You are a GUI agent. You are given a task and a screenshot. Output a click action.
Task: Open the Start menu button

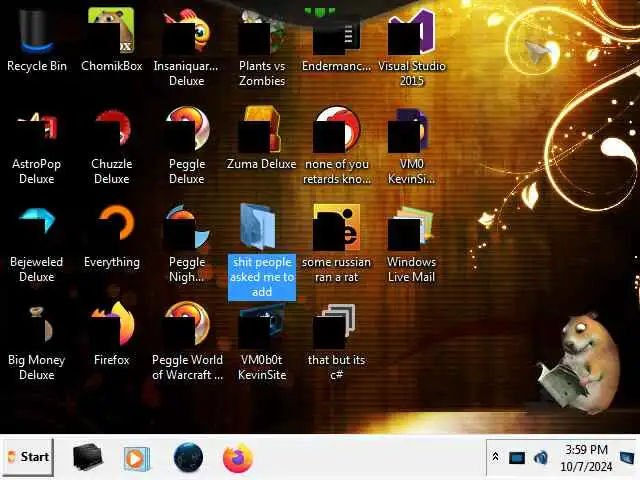(28, 457)
